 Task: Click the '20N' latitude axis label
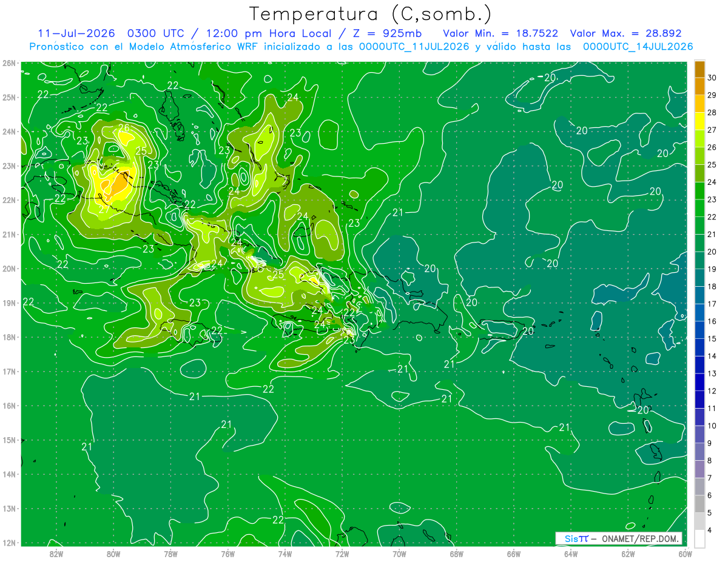point(9,269)
